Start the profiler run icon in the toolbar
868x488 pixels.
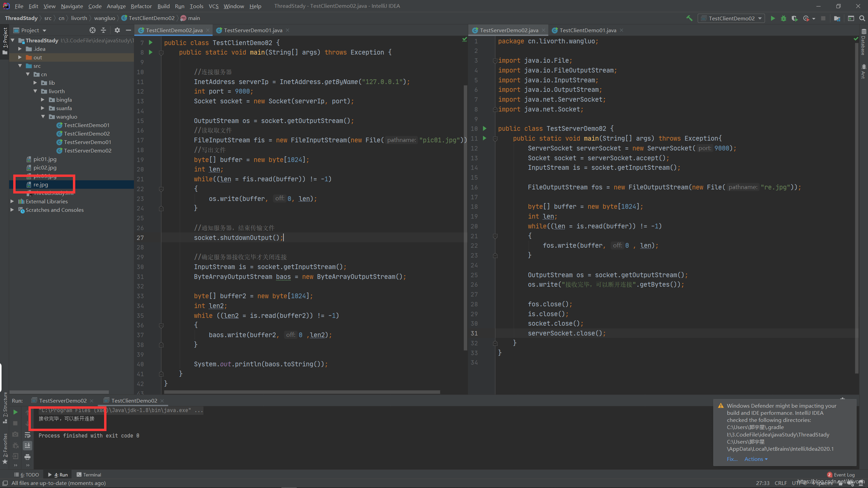(806, 18)
